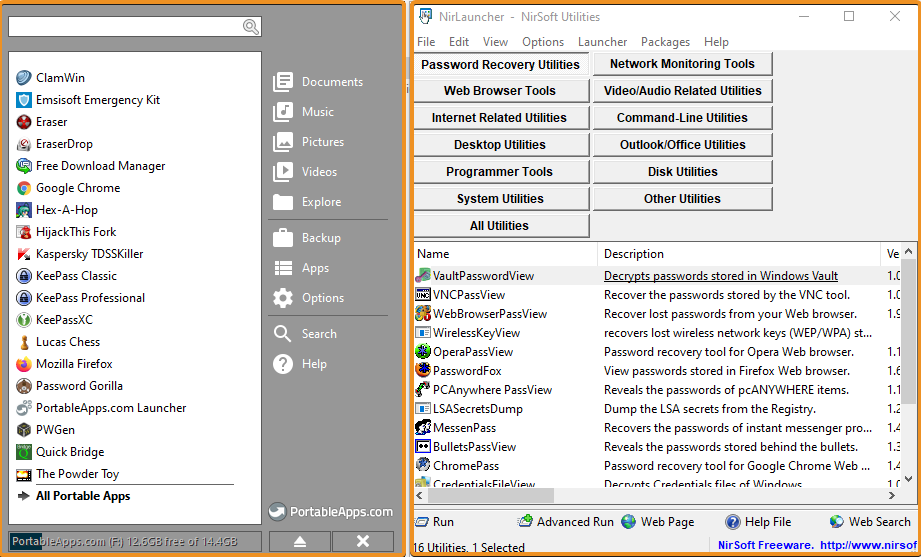The height and width of the screenshot is (557, 921).
Task: Launch KeePass Classic
Action: click(66, 276)
